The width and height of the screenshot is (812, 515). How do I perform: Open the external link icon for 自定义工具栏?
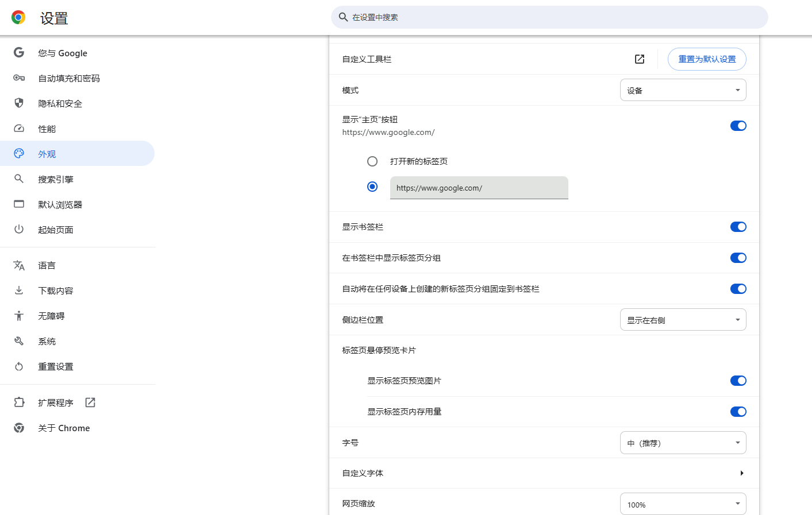click(640, 59)
